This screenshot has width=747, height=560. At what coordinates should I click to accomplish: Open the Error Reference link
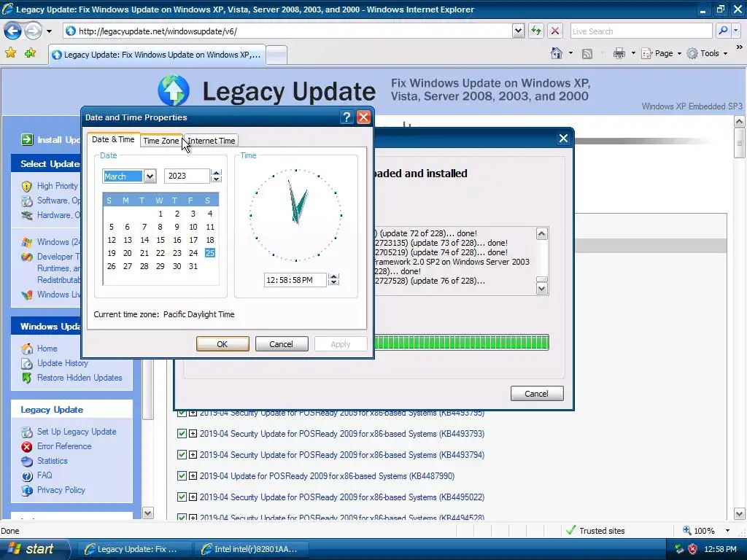pyautogui.click(x=64, y=446)
